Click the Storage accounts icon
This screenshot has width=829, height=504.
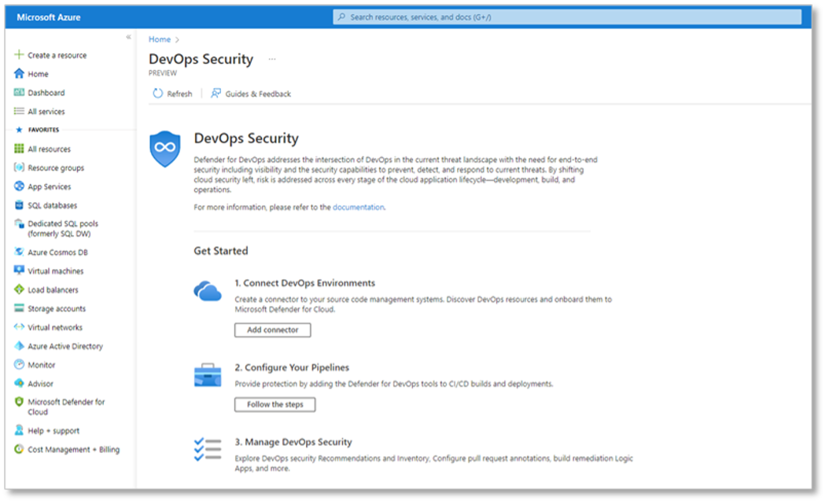20,308
